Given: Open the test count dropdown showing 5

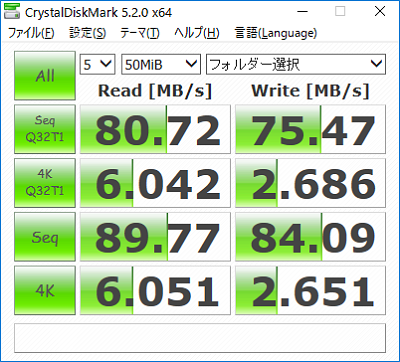Looking at the screenshot, I should (97, 64).
